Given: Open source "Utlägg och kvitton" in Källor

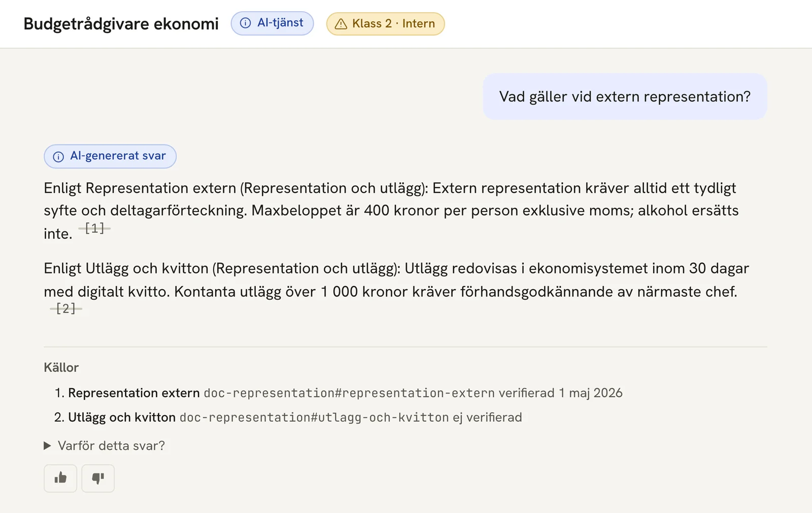Looking at the screenshot, I should point(122,417).
